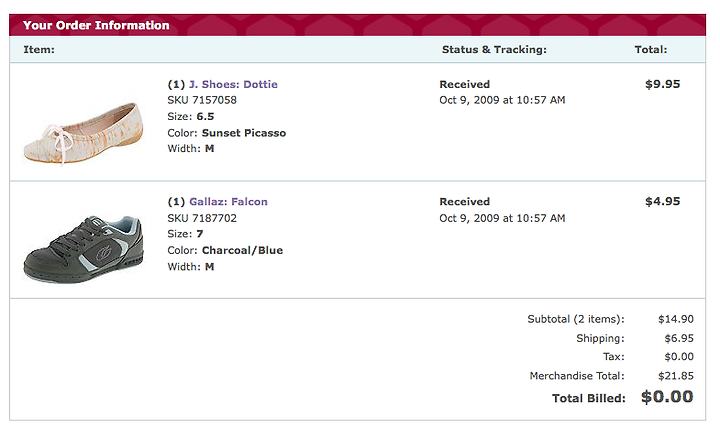Click the Dottie flat shoe thumbnail
The height and width of the screenshot is (428, 720).
click(x=84, y=132)
